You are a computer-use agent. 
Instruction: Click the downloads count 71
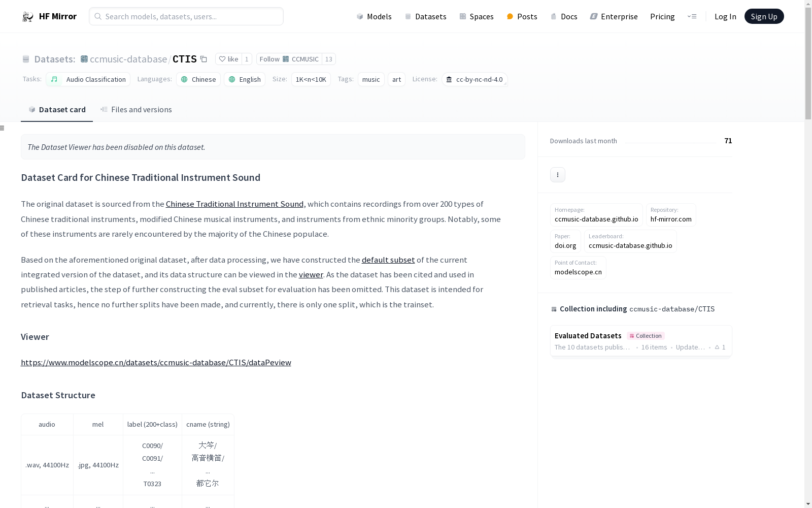(x=728, y=141)
